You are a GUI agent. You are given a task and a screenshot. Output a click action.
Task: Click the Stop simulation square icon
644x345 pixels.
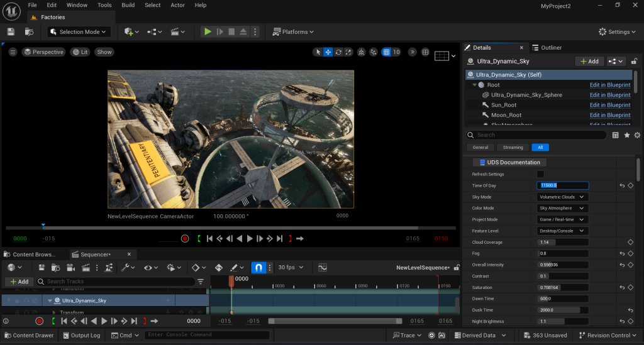(x=231, y=31)
